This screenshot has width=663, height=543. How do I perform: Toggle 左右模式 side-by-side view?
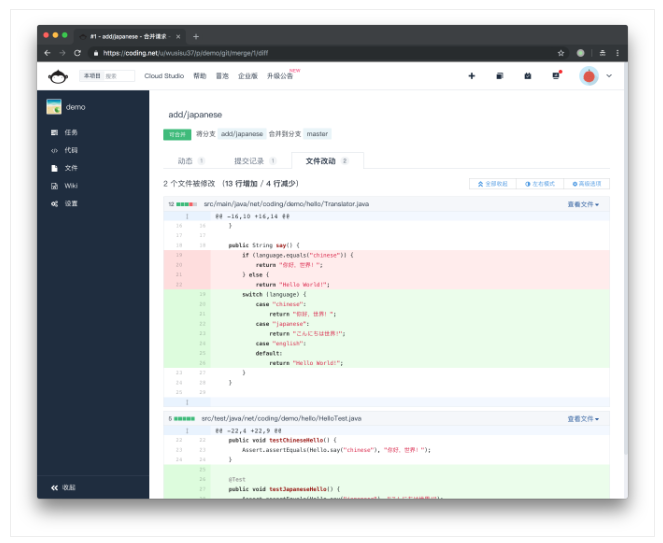click(540, 184)
